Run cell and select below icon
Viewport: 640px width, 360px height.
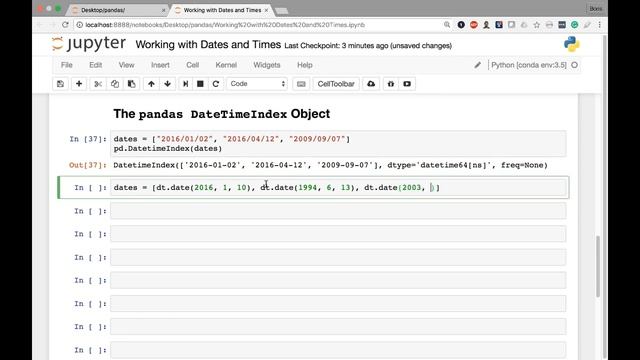tap(185, 84)
